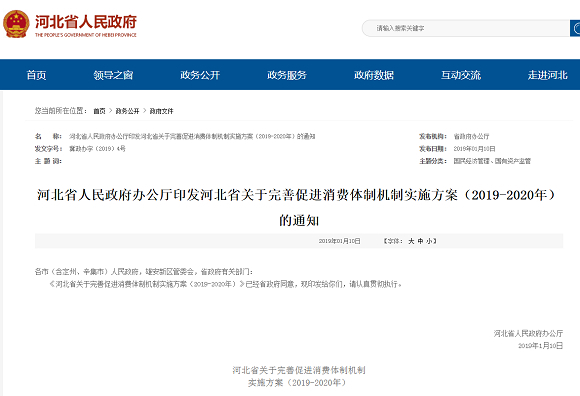
Task: Click the main article headline
Action: coord(297,207)
